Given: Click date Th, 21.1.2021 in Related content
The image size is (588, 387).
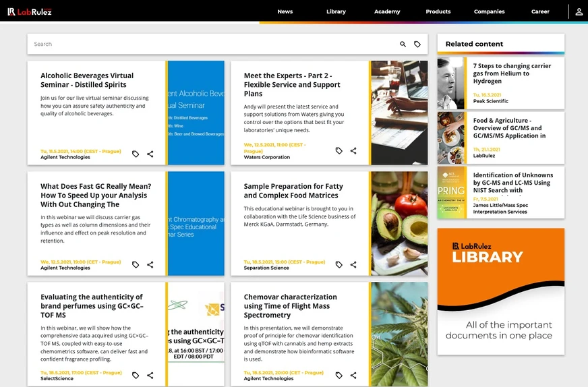Looking at the screenshot, I should coord(486,149).
